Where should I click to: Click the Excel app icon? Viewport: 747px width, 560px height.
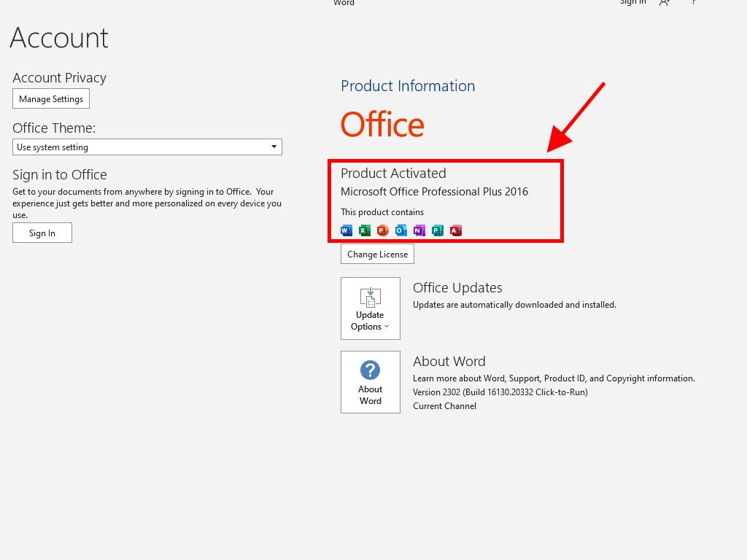[x=365, y=230]
